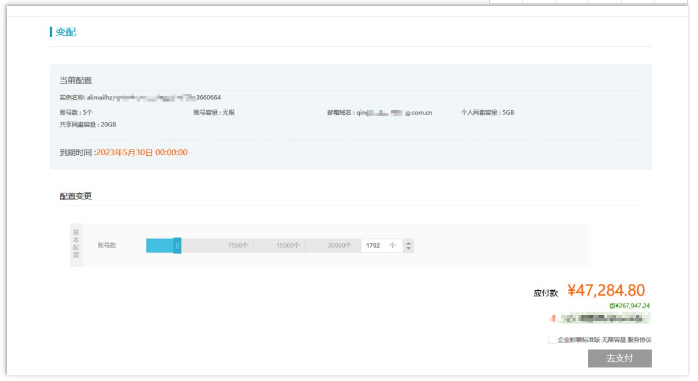This screenshot has width=698, height=381.
Task: Click the orange icon beside the blurred discount text
Action: (553, 318)
